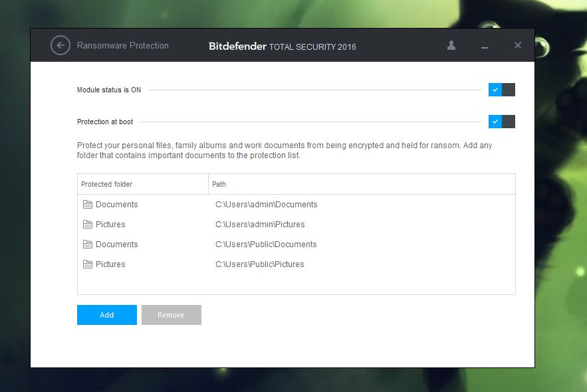The height and width of the screenshot is (392, 587).
Task: Select the Documents row for admin
Action: tap(296, 204)
